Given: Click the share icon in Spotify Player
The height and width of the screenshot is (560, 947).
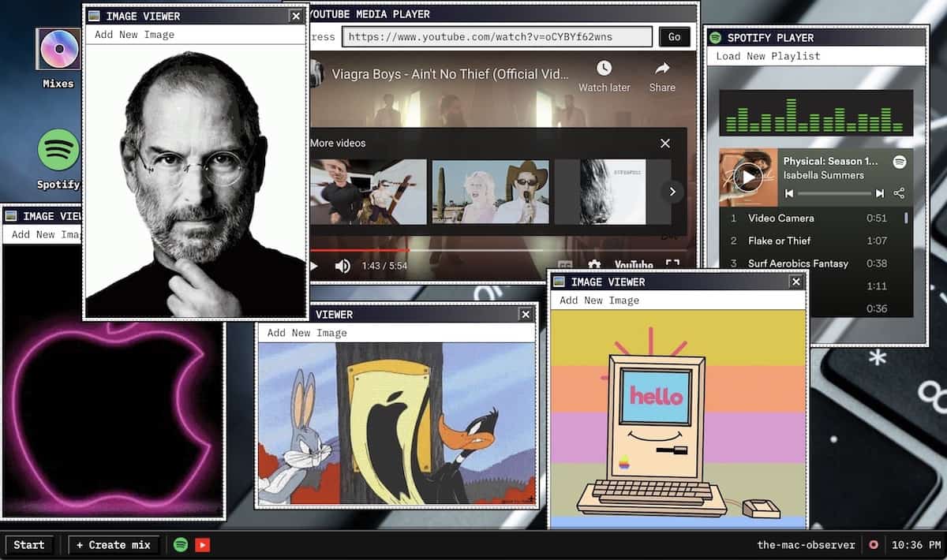Looking at the screenshot, I should tap(899, 193).
